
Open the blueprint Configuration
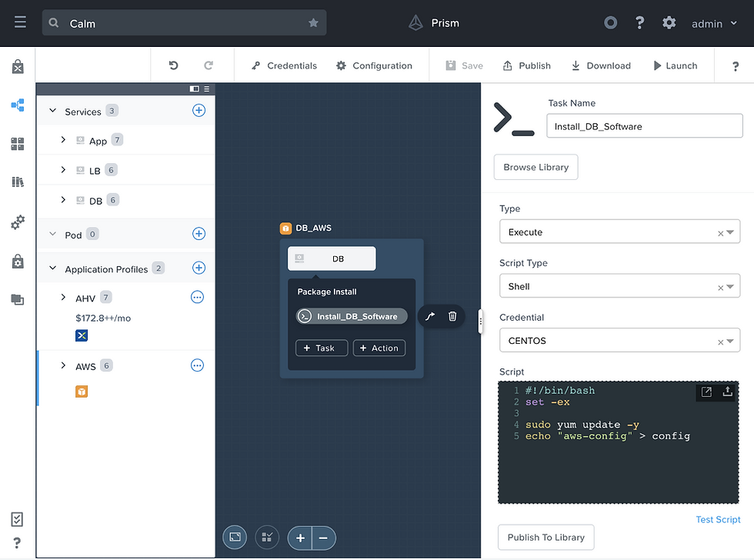tap(374, 66)
